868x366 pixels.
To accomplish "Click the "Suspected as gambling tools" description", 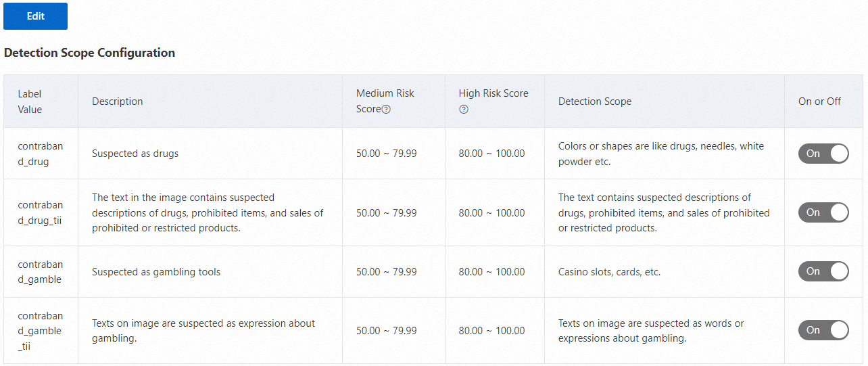I will click(156, 272).
